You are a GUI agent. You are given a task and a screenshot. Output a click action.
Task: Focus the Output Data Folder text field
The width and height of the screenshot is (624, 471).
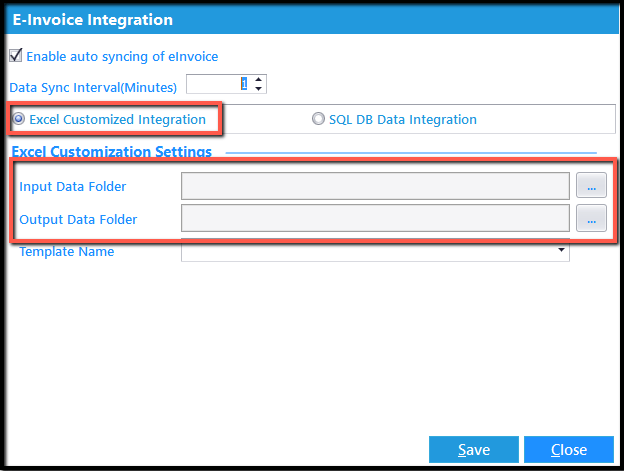click(x=375, y=218)
